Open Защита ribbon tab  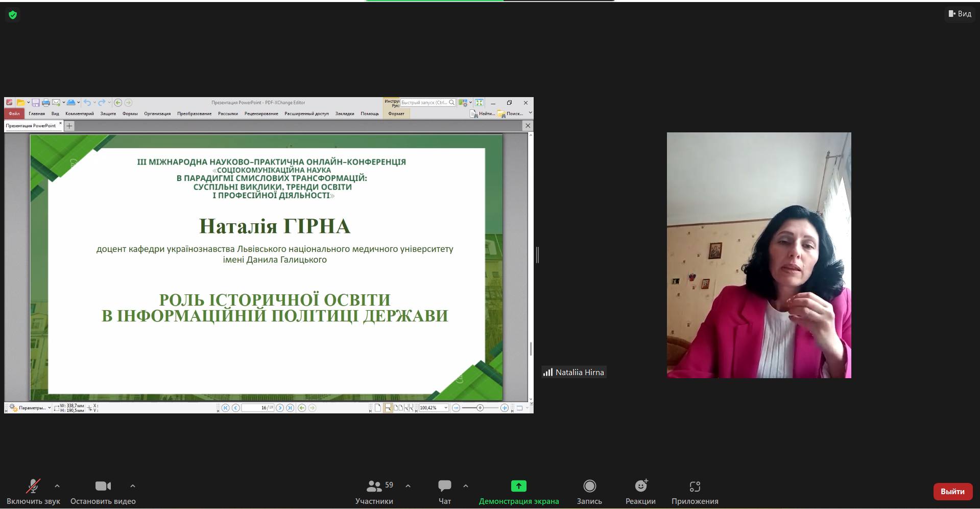[x=108, y=113]
